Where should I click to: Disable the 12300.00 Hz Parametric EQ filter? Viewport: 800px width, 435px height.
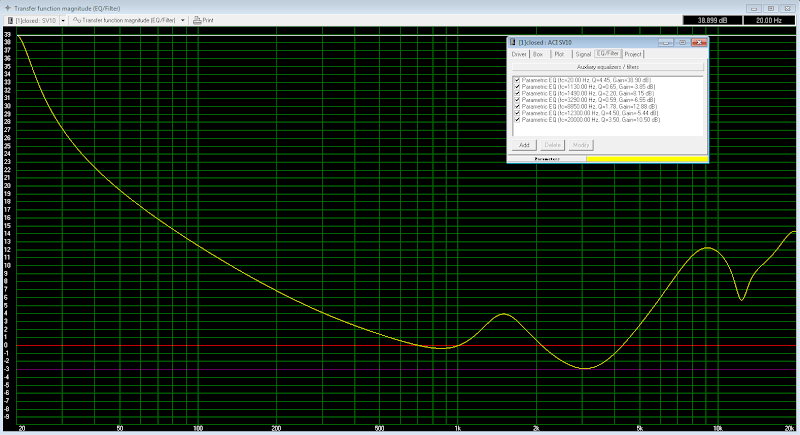click(517, 114)
